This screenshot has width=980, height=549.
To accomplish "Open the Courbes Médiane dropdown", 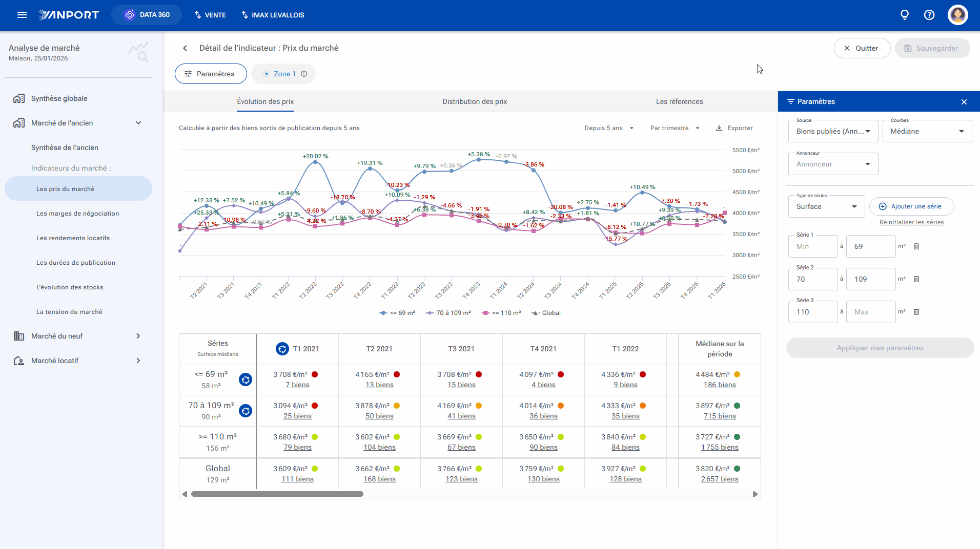I will click(x=927, y=131).
